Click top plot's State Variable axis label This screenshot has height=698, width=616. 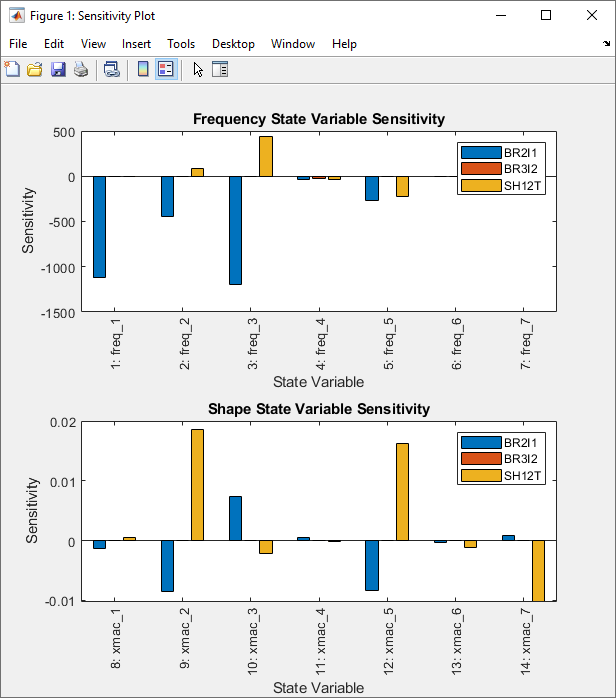click(318, 382)
